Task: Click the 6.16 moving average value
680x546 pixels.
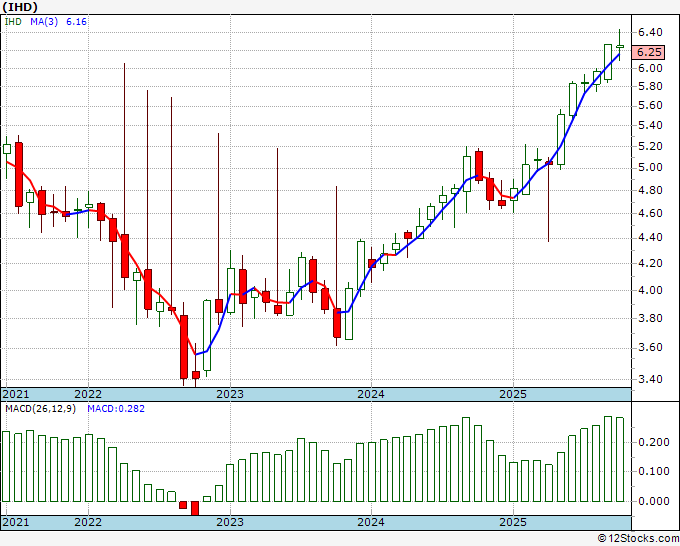Action: point(76,21)
